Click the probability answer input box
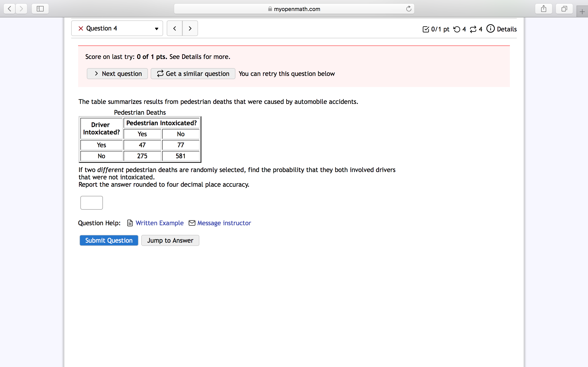The image size is (588, 367). click(92, 203)
